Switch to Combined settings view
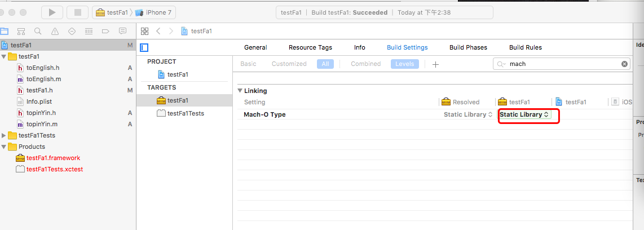Viewport: 644px width, 230px height. pyautogui.click(x=365, y=64)
